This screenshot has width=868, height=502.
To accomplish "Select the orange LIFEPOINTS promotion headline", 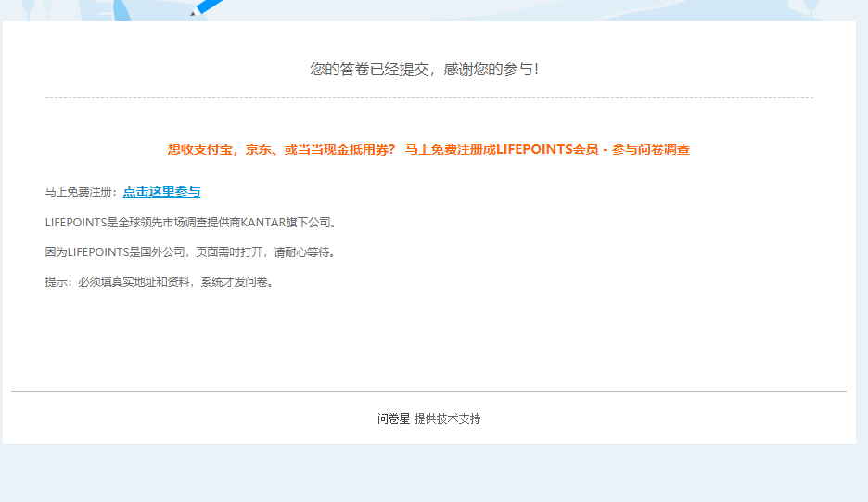I will point(428,149).
